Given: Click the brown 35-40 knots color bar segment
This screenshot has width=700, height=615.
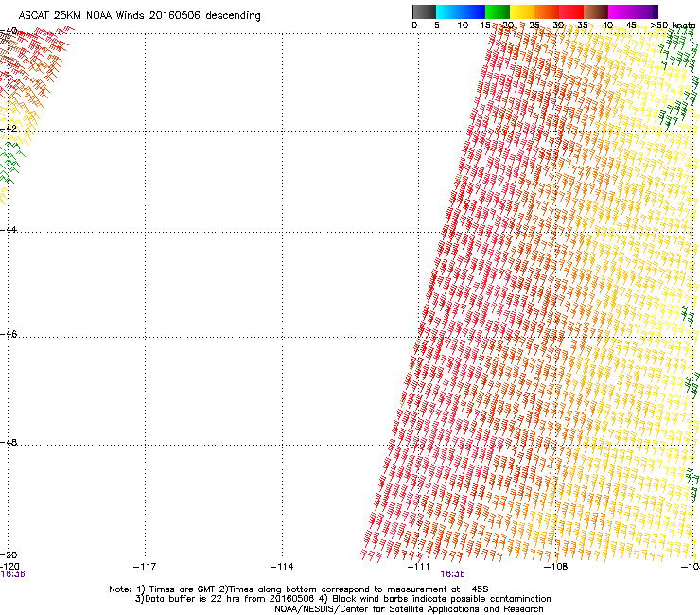Looking at the screenshot, I should click(x=596, y=11).
